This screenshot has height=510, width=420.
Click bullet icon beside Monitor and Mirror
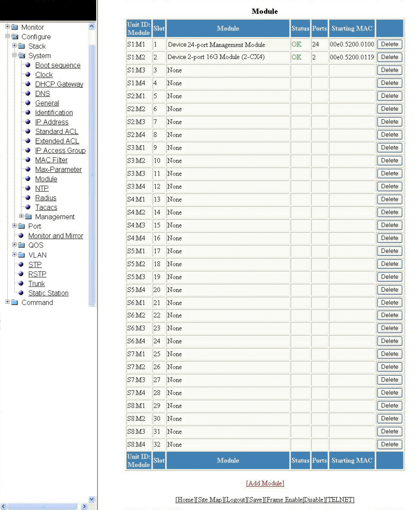(21, 235)
